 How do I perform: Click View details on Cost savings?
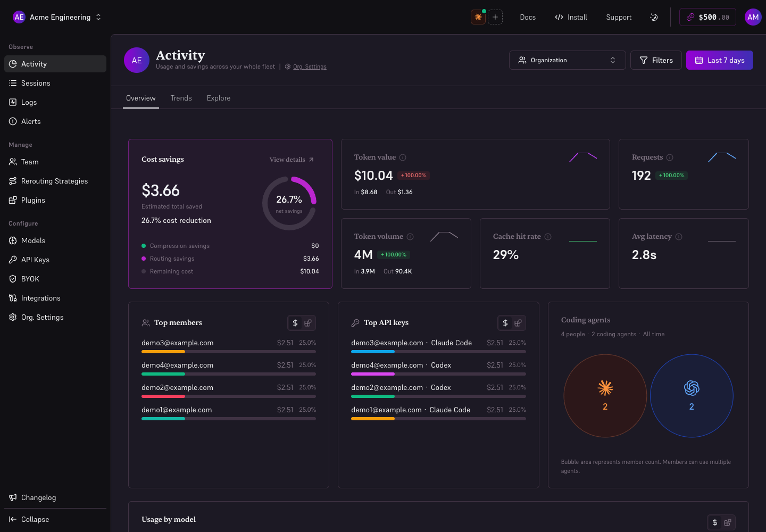(x=292, y=160)
